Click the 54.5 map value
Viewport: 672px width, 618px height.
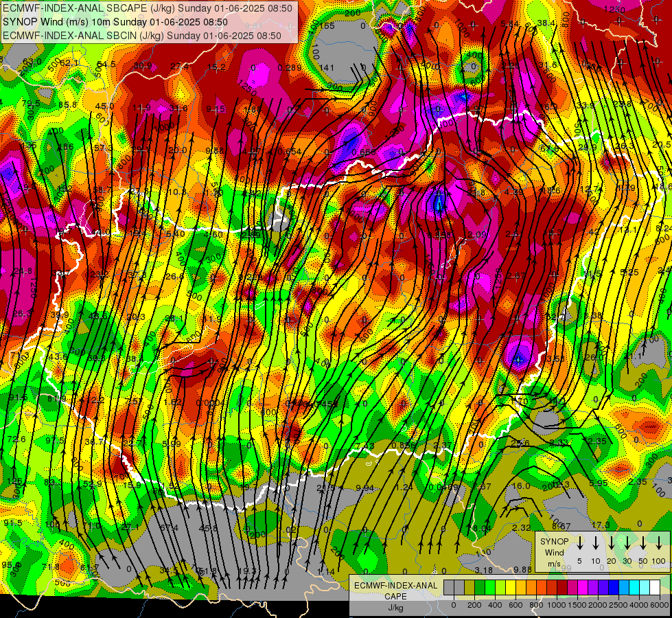[x=106, y=65]
